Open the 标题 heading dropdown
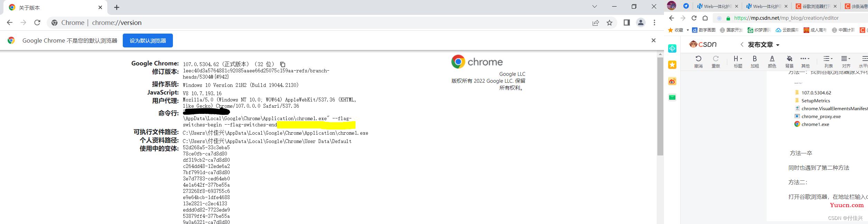The image size is (868, 224). (738, 62)
